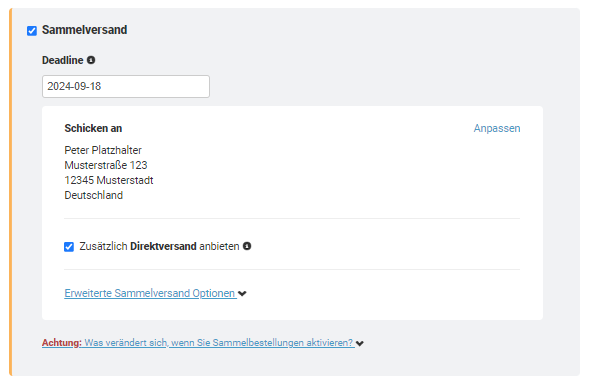The width and height of the screenshot is (589, 383).
Task: Disable the Zusätzlich Direktversand anbieten checkbox
Action: pos(69,247)
